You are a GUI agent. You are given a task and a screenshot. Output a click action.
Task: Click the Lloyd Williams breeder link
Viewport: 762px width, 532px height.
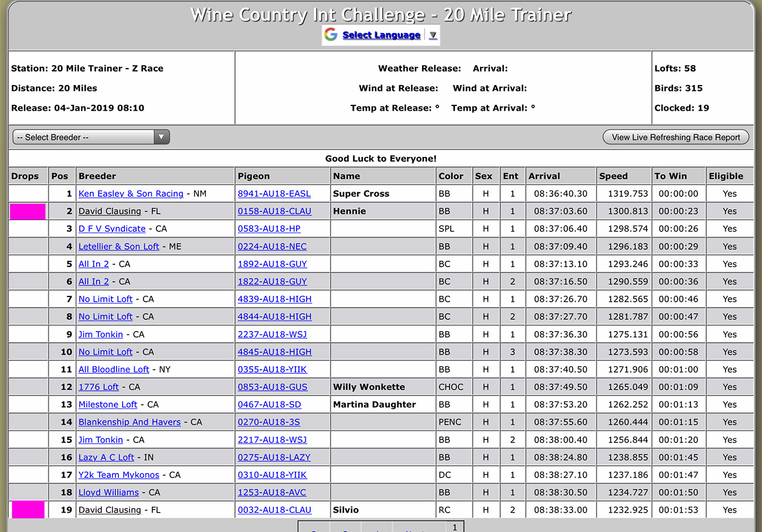click(x=108, y=493)
